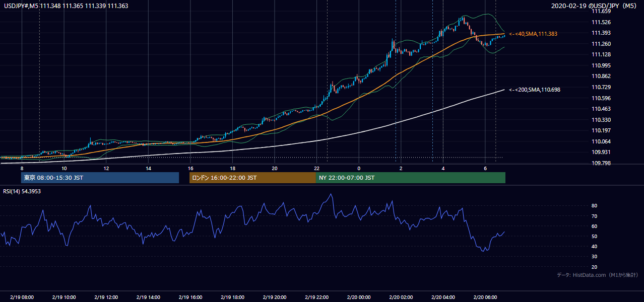Click the 2/20 00:00 date label
644x302 pixels.
[359, 297]
